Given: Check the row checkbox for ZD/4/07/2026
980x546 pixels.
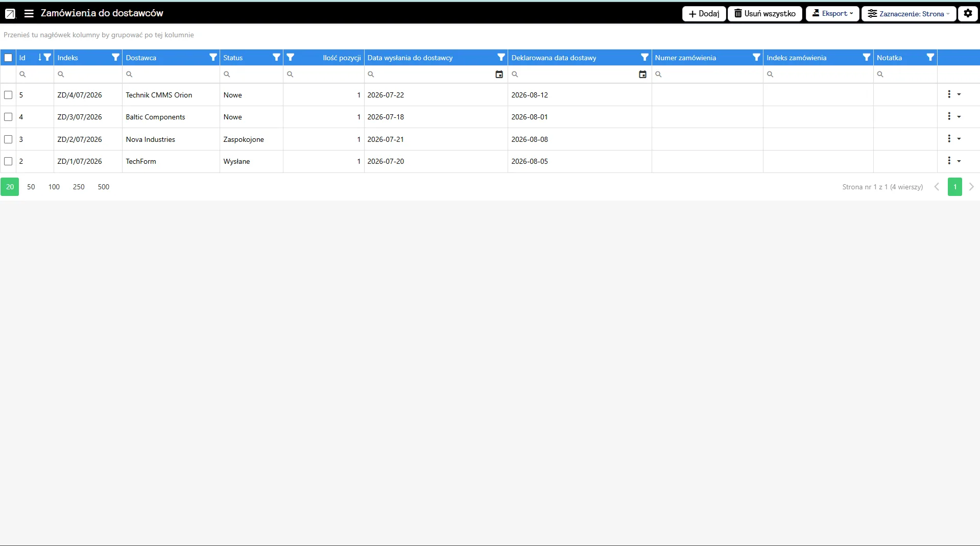Looking at the screenshot, I should pos(8,95).
